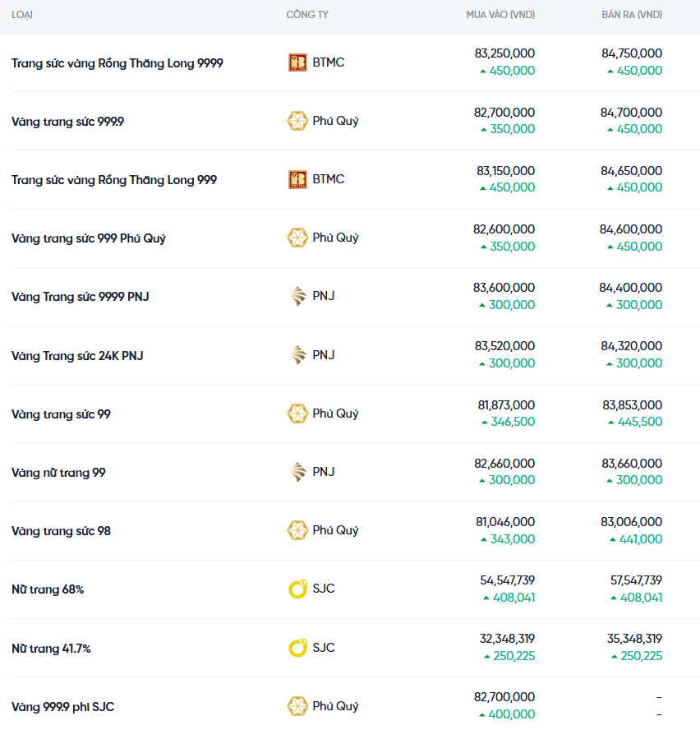This screenshot has height=730, width=700.
Task: Open the Vàng trang sức 999 Phú Quý entry
Action: click(89, 238)
